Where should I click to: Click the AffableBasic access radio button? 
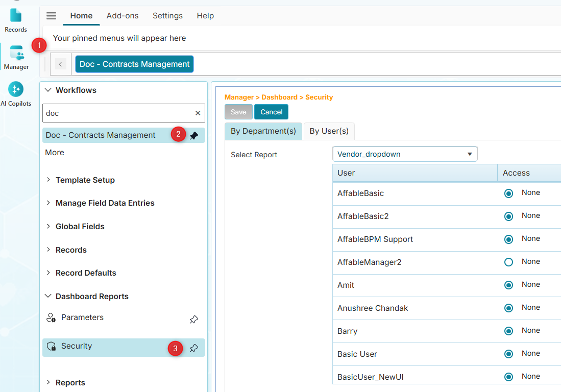508,193
